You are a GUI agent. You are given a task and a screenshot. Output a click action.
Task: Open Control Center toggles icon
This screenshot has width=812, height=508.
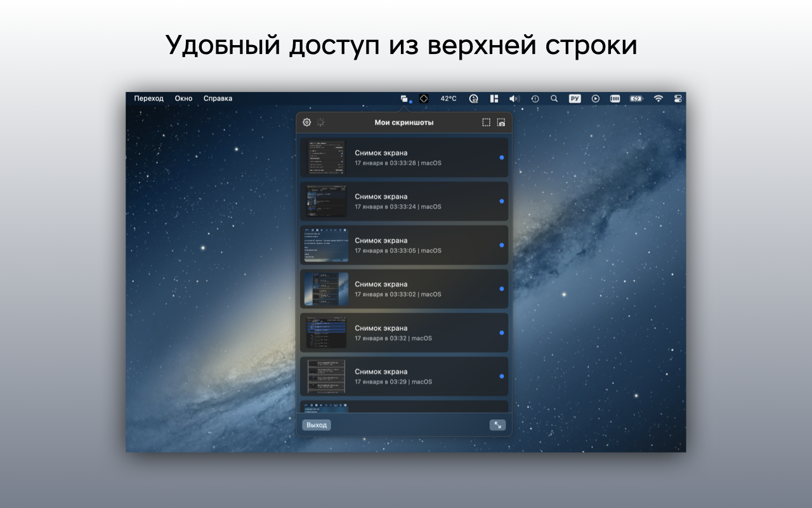pyautogui.click(x=678, y=98)
